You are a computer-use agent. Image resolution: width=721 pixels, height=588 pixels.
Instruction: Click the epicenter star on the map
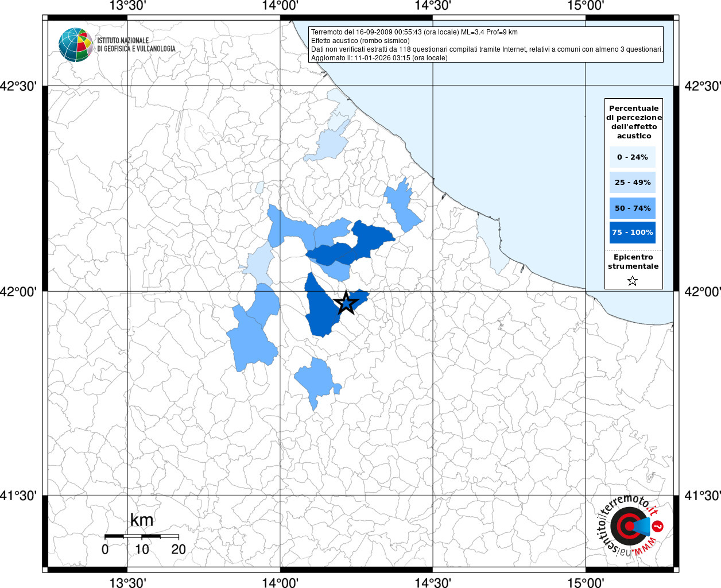point(346,302)
